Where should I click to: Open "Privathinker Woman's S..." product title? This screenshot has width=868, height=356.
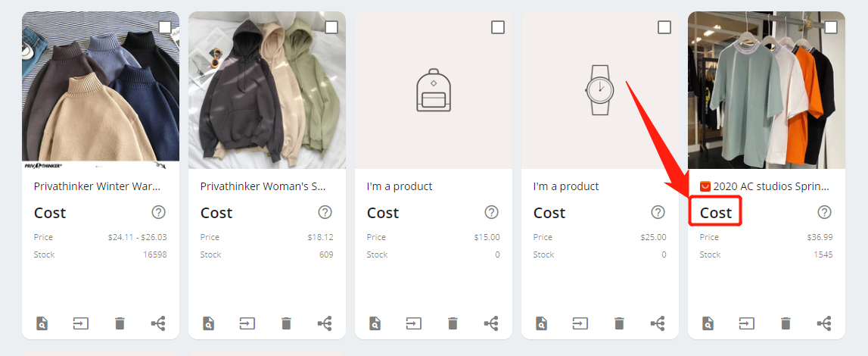tap(263, 186)
